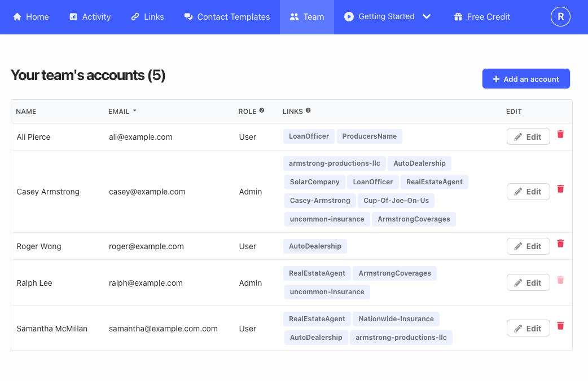Click the delete trash icon for Roger Wong
This screenshot has width=588, height=381.
[x=560, y=243]
